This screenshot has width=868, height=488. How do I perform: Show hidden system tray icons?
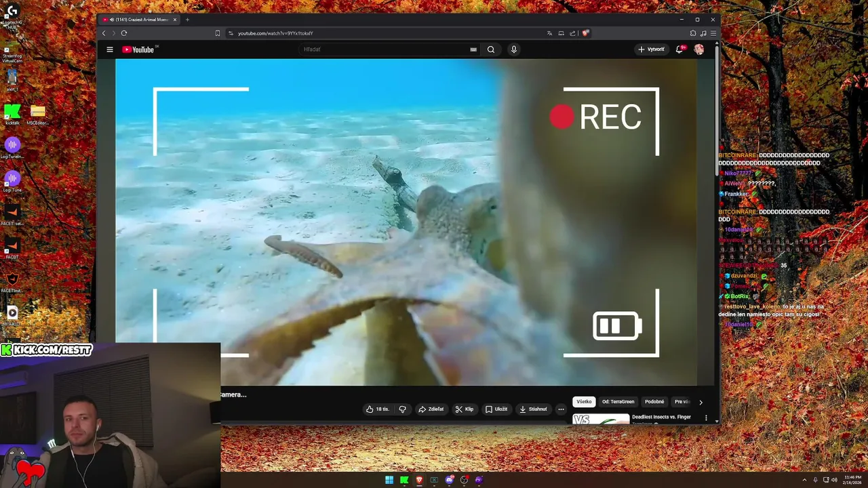(804, 480)
